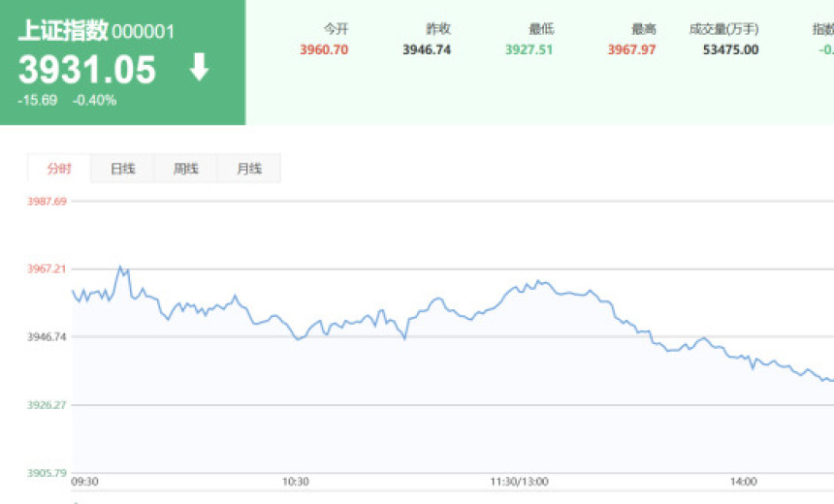Click the 最高 value 3967.97
Viewport: 834px width, 504px height.
[x=631, y=49]
